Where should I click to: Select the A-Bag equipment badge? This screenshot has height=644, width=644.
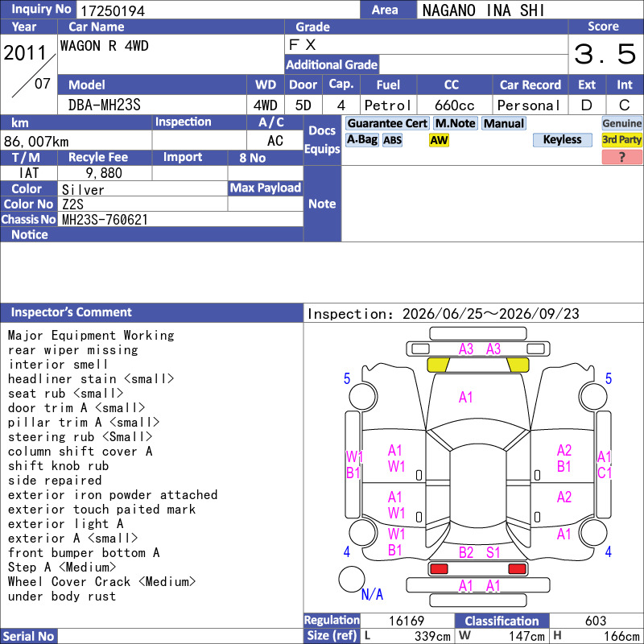click(x=361, y=139)
